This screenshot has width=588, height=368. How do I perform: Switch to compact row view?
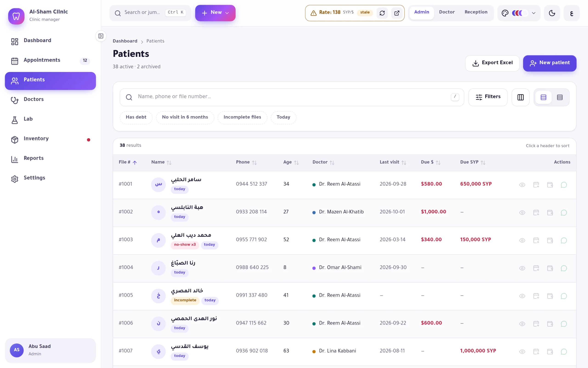pos(560,97)
